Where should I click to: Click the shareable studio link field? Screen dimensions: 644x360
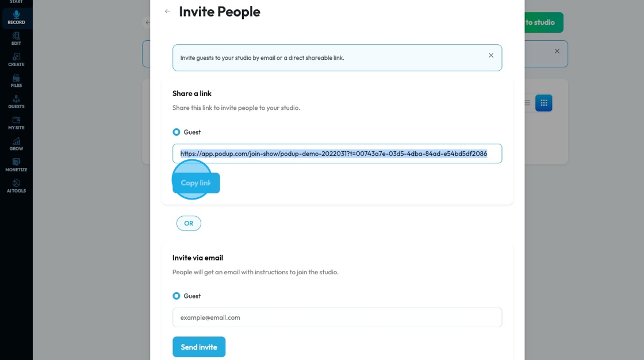click(337, 154)
